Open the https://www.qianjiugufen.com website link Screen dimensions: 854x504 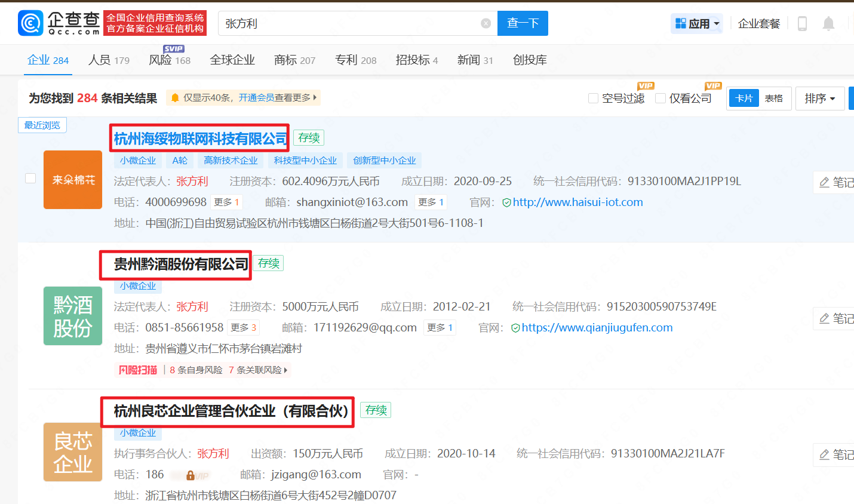coord(597,328)
